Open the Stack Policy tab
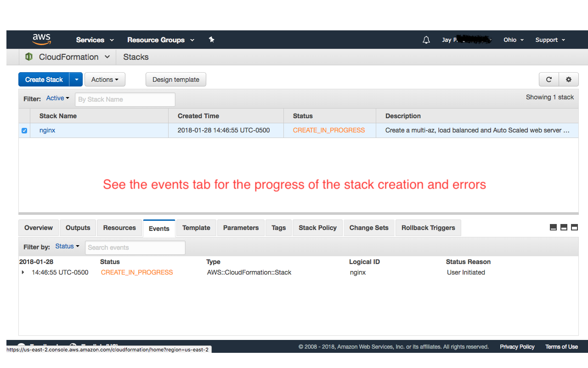 click(318, 228)
